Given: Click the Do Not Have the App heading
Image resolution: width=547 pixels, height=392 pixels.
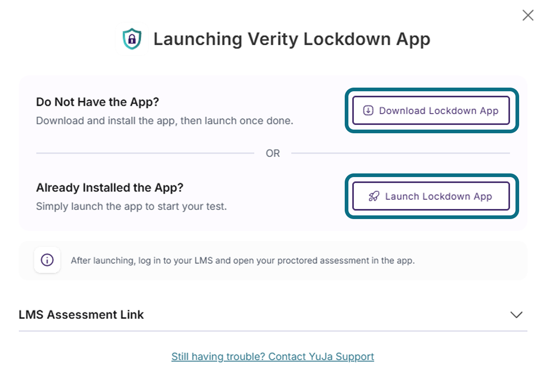Looking at the screenshot, I should [x=97, y=102].
